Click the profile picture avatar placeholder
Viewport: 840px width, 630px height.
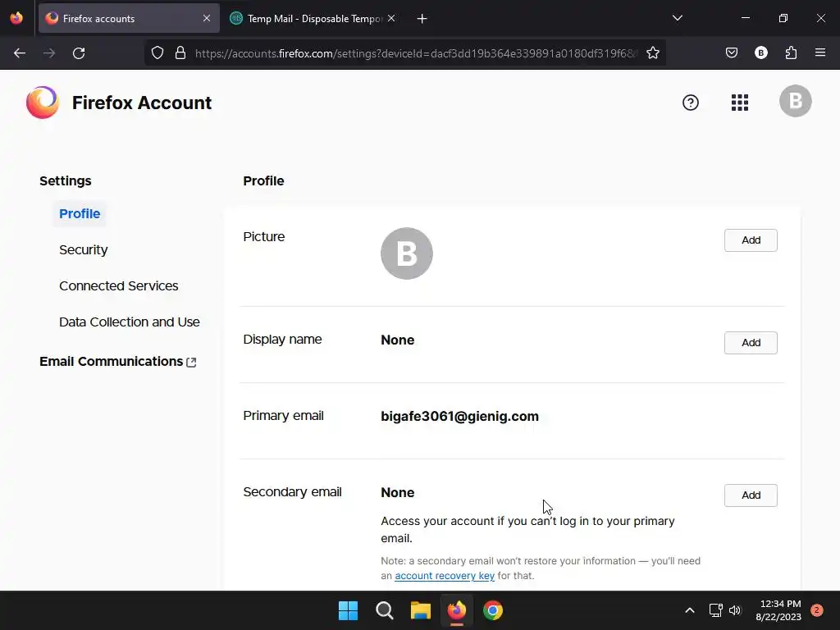click(x=407, y=253)
